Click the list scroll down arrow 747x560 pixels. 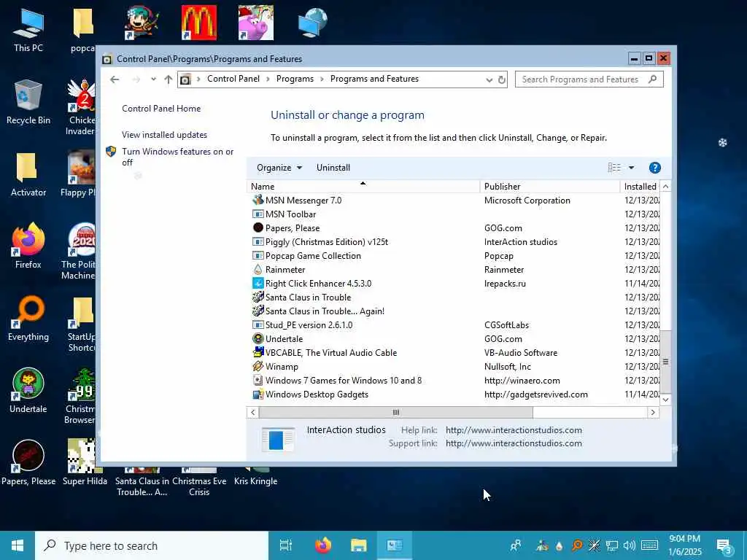665,400
